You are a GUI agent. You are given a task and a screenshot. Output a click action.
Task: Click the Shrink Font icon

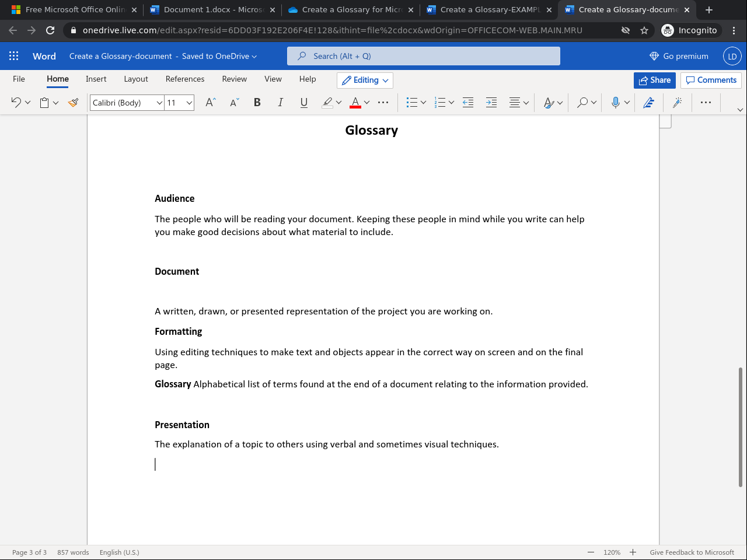(x=234, y=103)
